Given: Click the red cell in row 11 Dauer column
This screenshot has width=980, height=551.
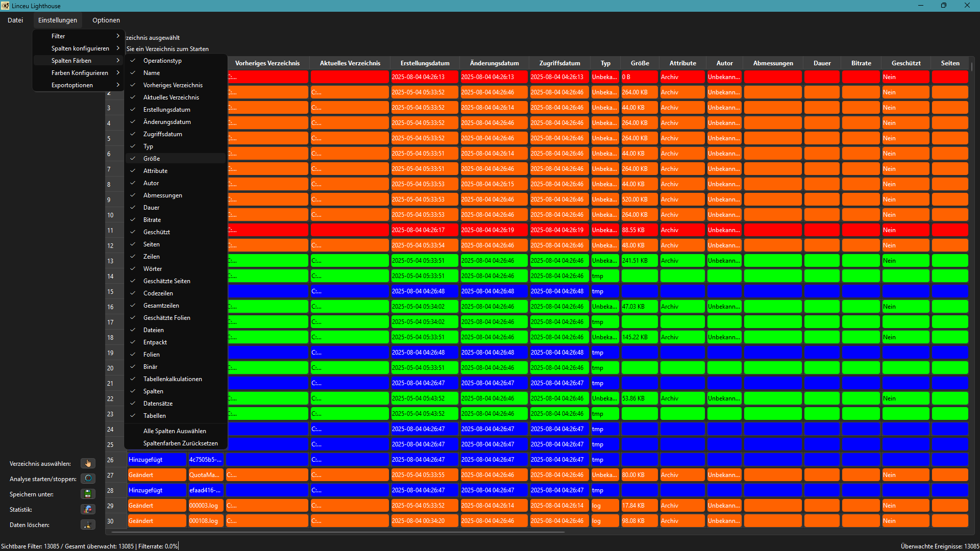Looking at the screenshot, I should (822, 230).
